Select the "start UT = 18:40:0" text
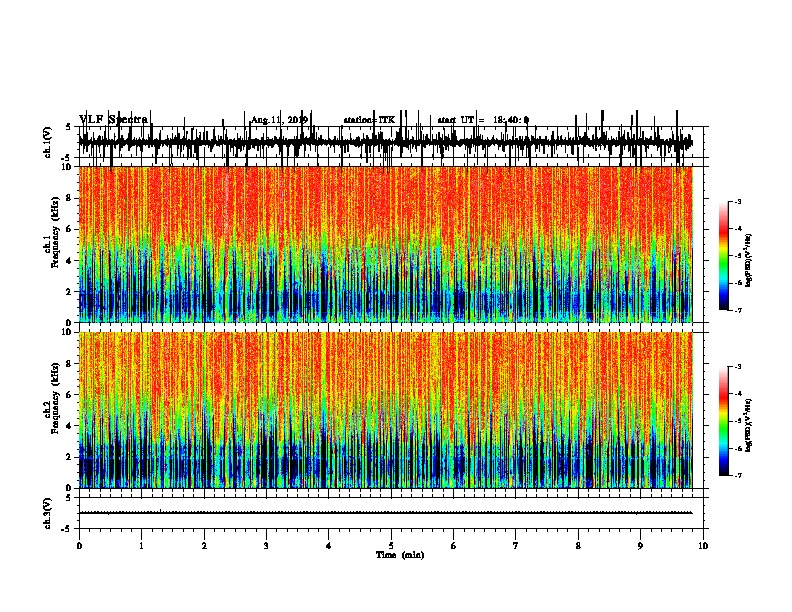Image resolution: width=792 pixels, height=612 pixels. (483, 120)
